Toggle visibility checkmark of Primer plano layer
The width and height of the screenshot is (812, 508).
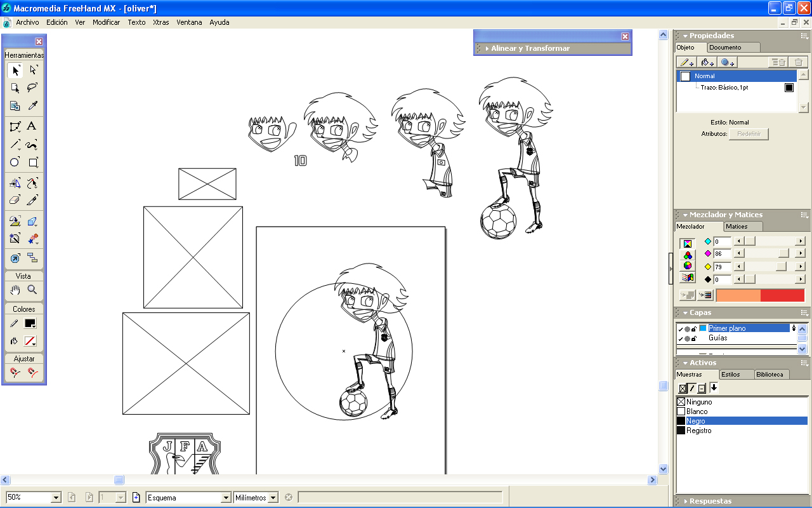click(681, 329)
